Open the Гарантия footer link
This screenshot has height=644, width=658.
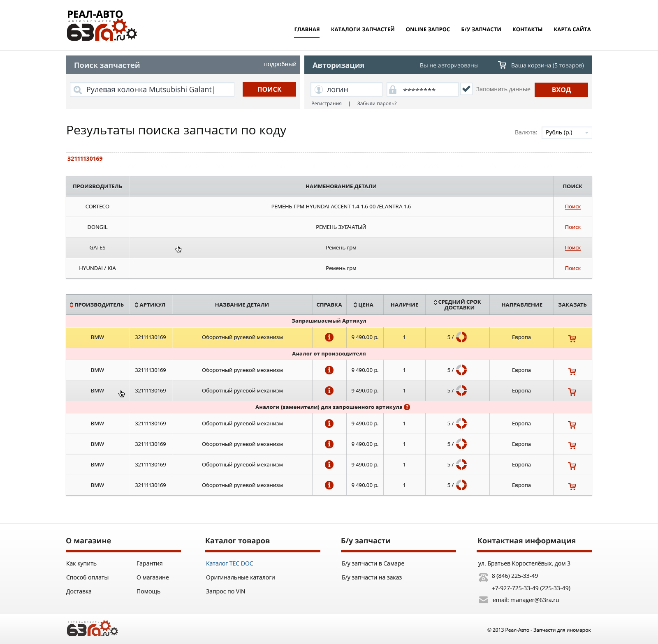[x=150, y=563]
